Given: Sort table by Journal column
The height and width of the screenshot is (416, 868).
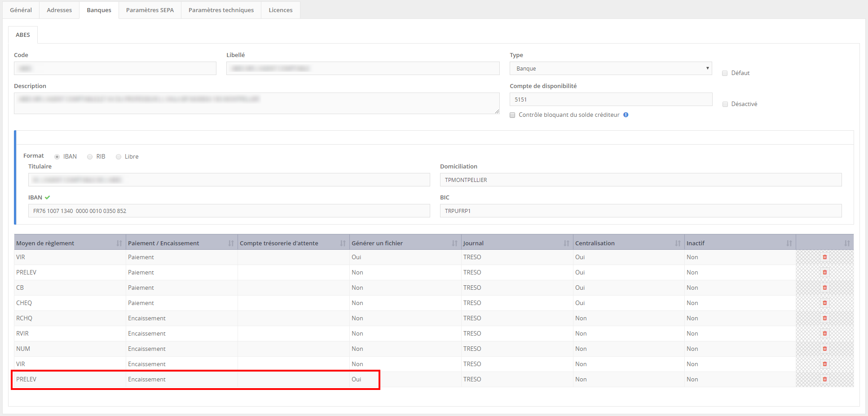Looking at the screenshot, I should [566, 243].
